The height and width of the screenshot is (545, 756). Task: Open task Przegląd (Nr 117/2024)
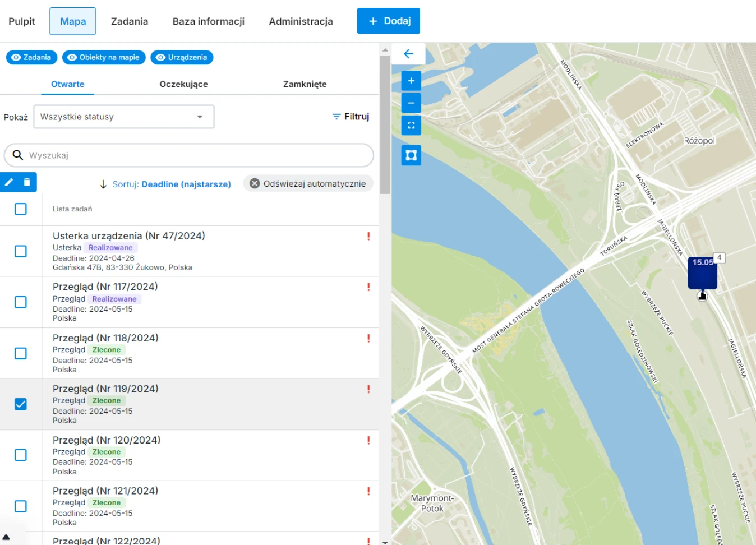tap(105, 287)
